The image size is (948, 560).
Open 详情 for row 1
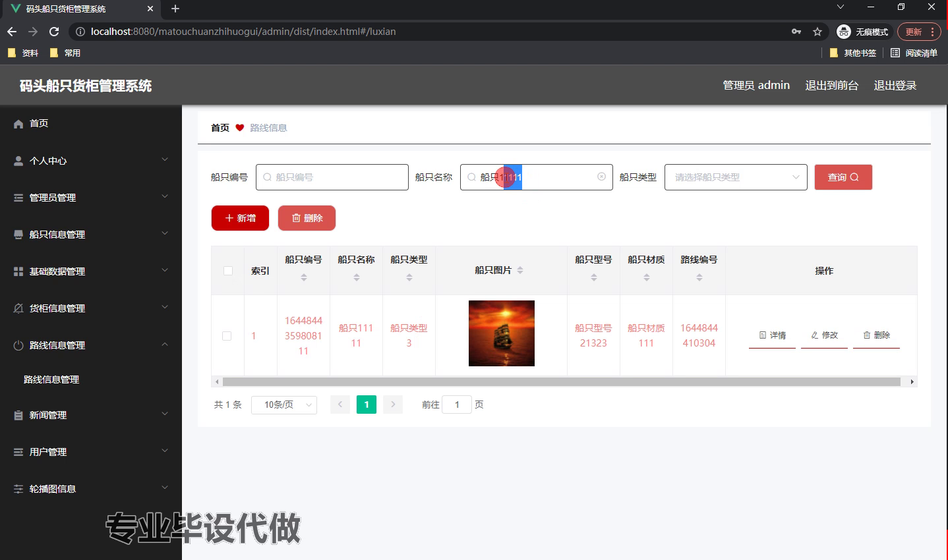tap(772, 335)
